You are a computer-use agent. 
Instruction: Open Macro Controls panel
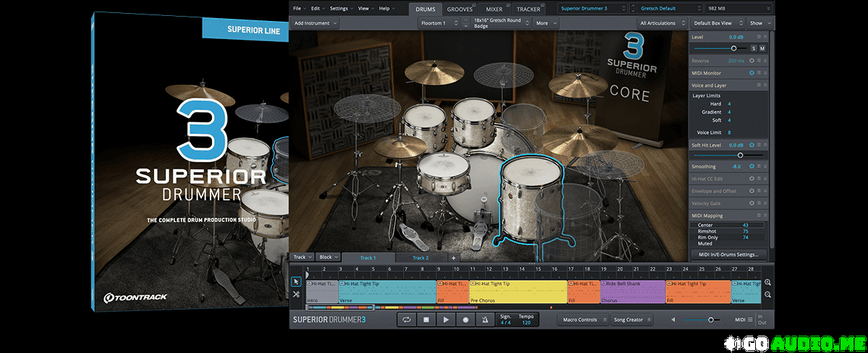pyautogui.click(x=582, y=319)
